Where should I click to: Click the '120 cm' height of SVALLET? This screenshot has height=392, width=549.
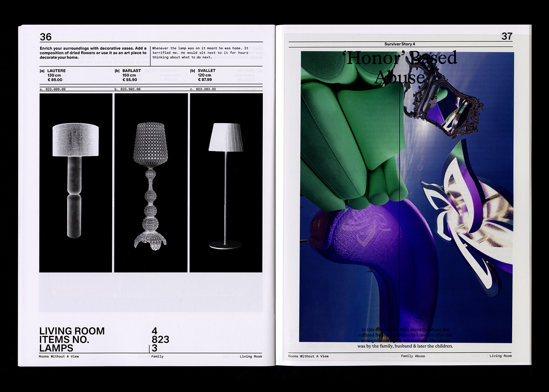(x=204, y=75)
